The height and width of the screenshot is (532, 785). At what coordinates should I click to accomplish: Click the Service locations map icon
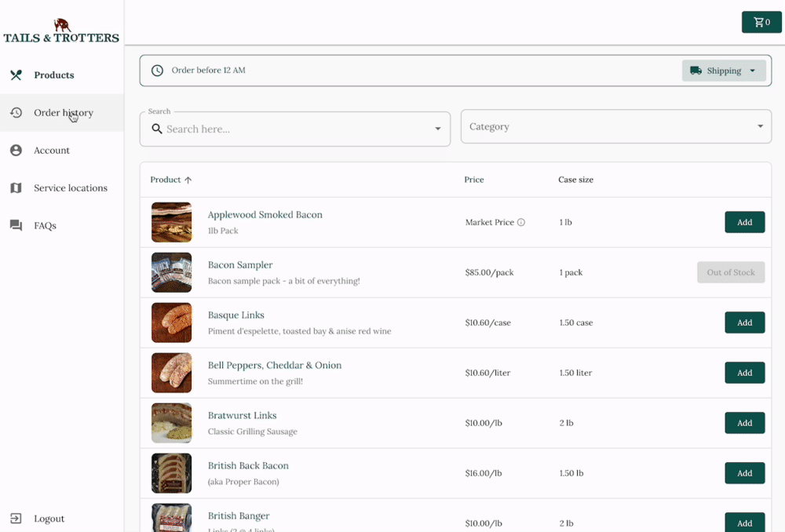(x=16, y=188)
